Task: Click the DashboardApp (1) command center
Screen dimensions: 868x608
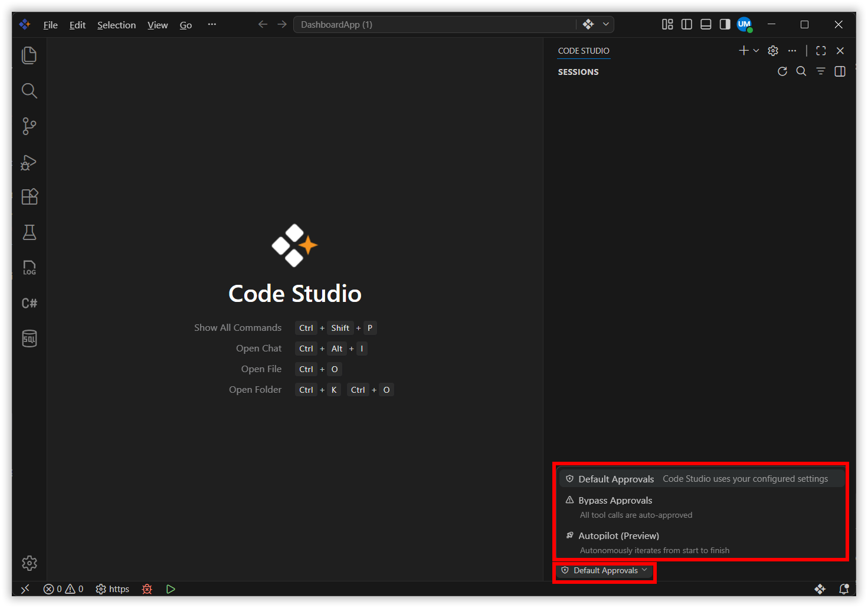Action: 435,24
